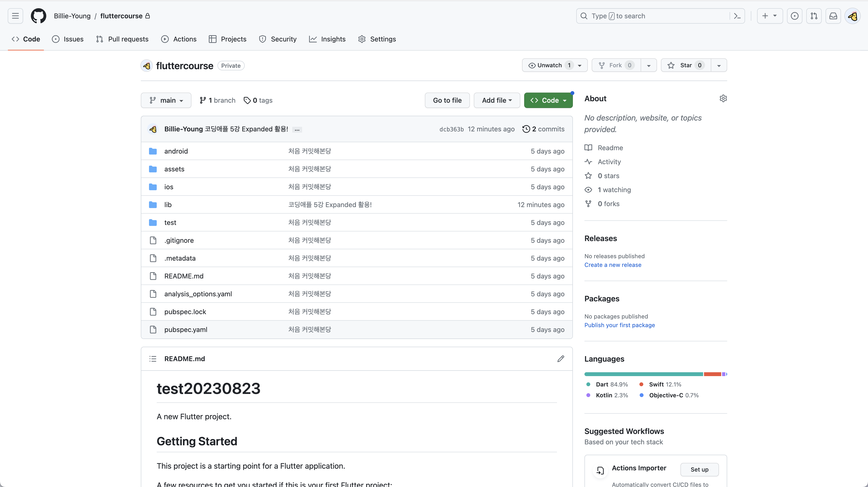Open the command palette icon
The image size is (868, 487).
(x=737, y=16)
